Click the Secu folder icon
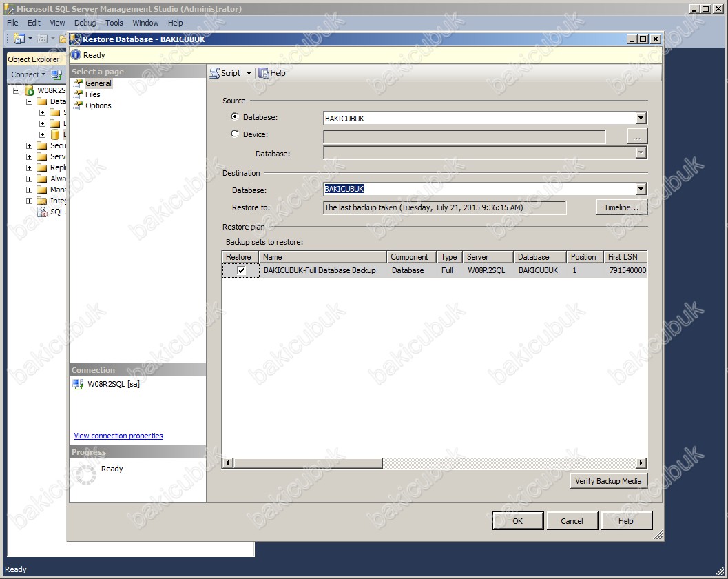Screen dimensions: 728x579 [x=42, y=145]
